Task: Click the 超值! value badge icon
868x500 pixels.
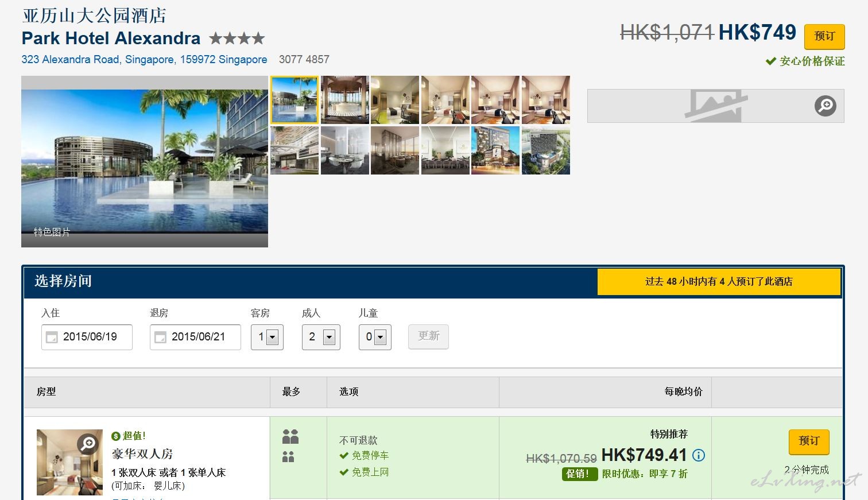Action: point(116,436)
